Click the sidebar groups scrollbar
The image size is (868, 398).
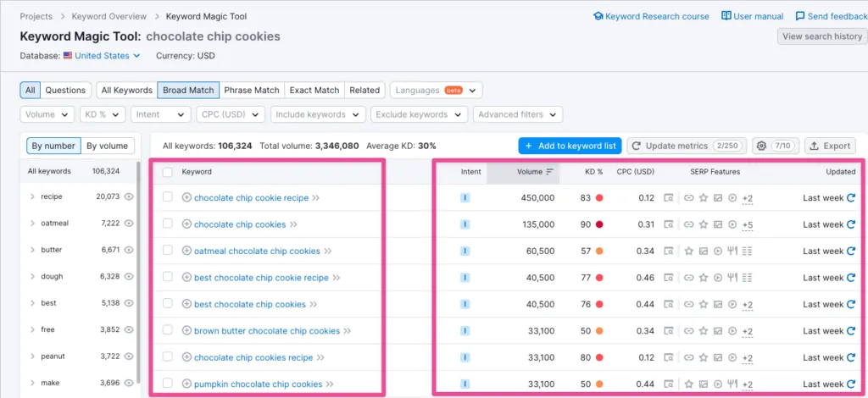138,274
